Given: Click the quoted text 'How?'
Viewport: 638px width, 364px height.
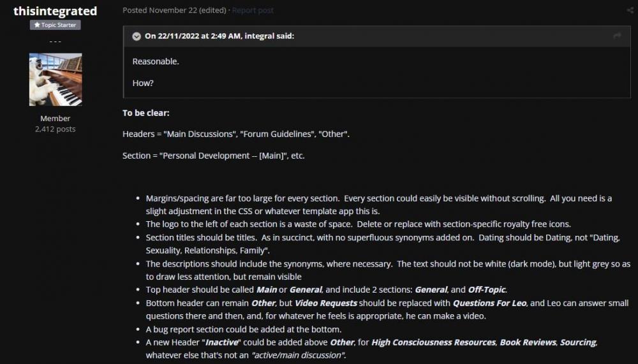Looking at the screenshot, I should tap(143, 83).
